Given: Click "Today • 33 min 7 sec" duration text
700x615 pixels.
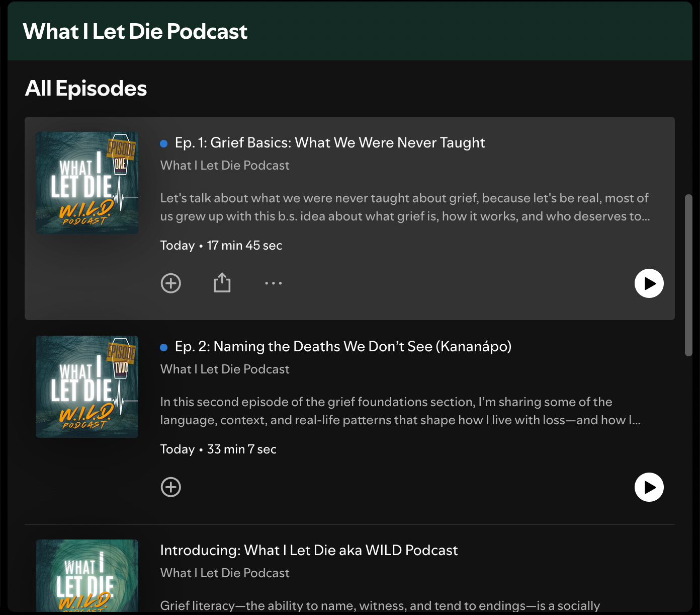Looking at the screenshot, I should [218, 449].
